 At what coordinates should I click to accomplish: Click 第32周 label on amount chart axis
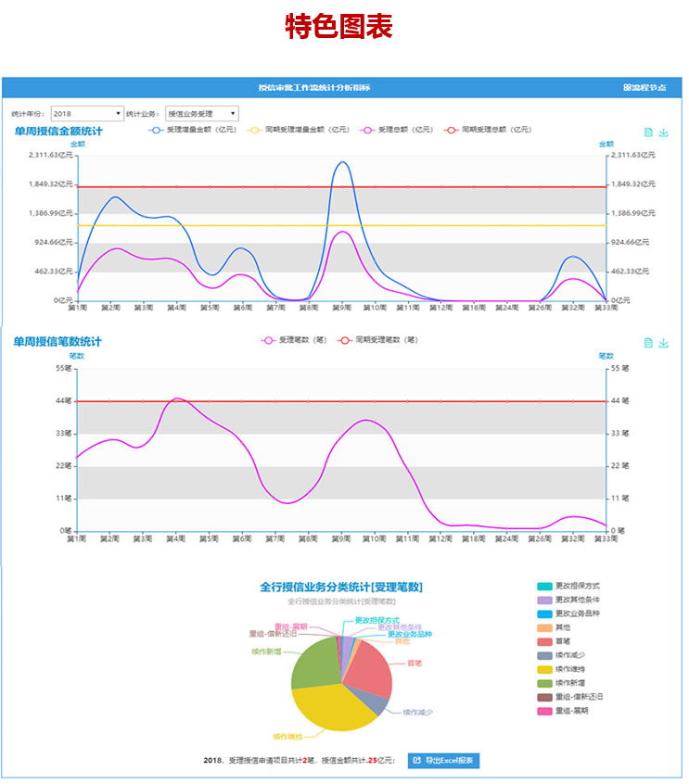(573, 308)
